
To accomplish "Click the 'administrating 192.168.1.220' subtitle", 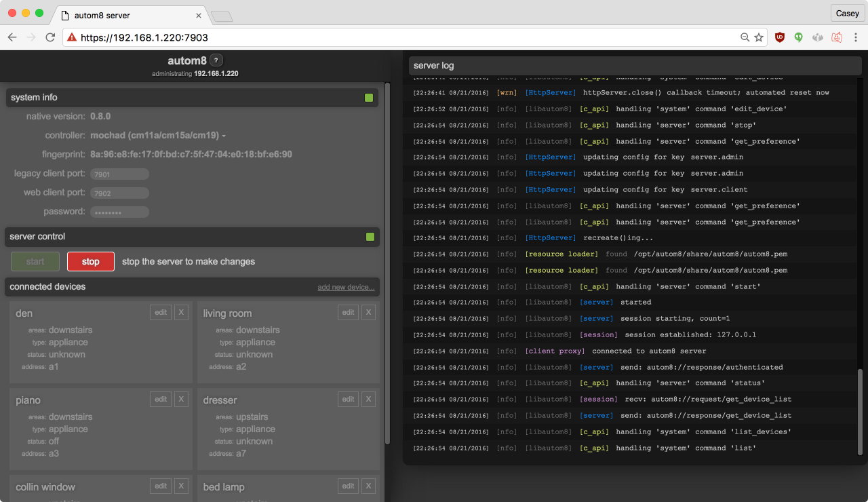I will tap(195, 73).
